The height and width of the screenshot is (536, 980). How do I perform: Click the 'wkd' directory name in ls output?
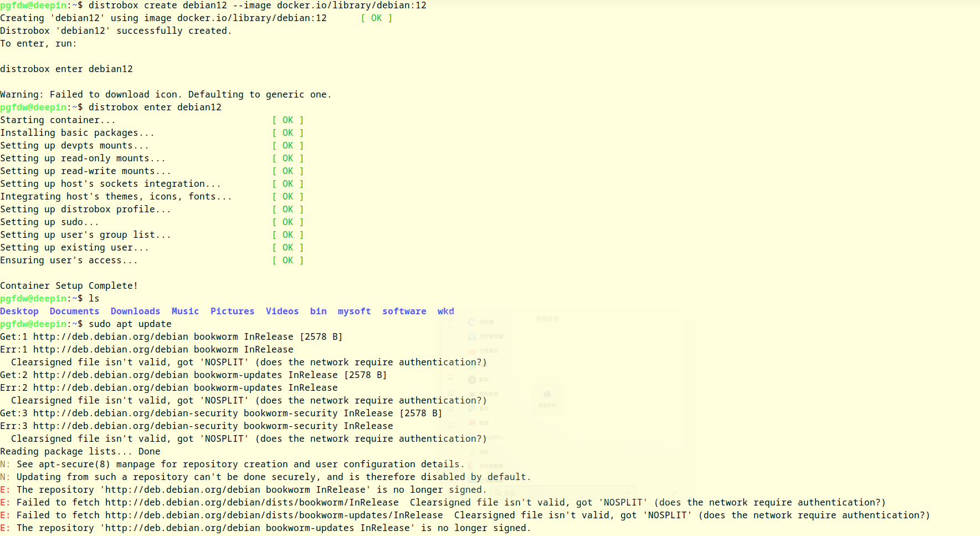446,312
